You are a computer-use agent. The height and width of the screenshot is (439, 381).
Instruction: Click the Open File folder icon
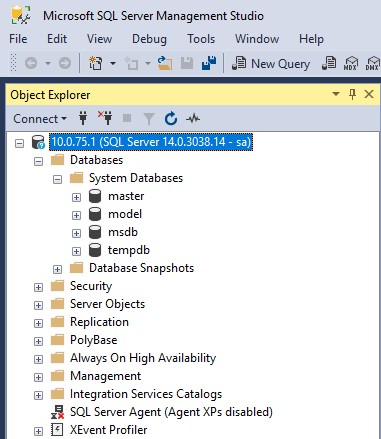click(165, 63)
